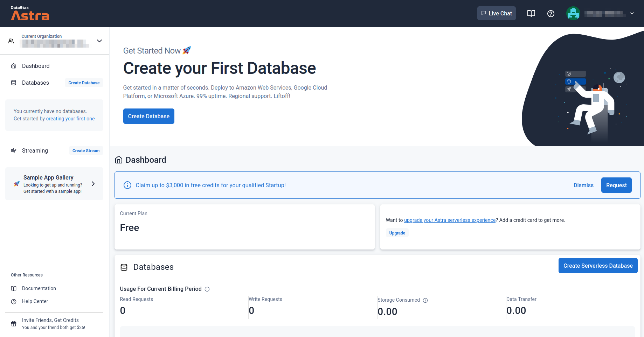644x337 pixels.
Task: Click the Dashboard home icon in sidebar
Action: point(14,66)
